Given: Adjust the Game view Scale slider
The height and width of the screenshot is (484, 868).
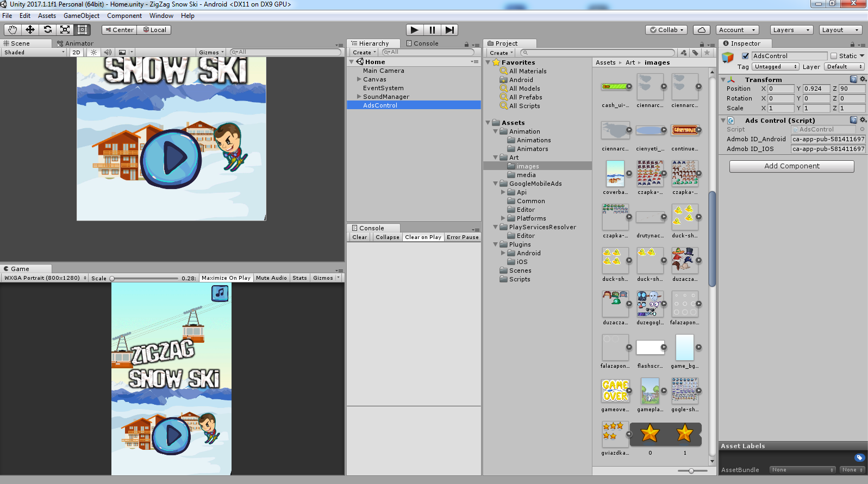Looking at the screenshot, I should [113, 278].
